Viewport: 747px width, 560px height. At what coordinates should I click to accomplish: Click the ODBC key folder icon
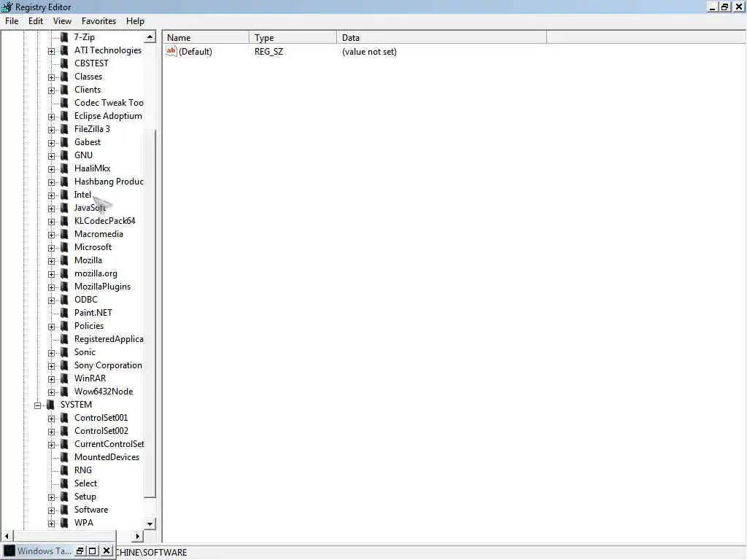pyautogui.click(x=64, y=300)
